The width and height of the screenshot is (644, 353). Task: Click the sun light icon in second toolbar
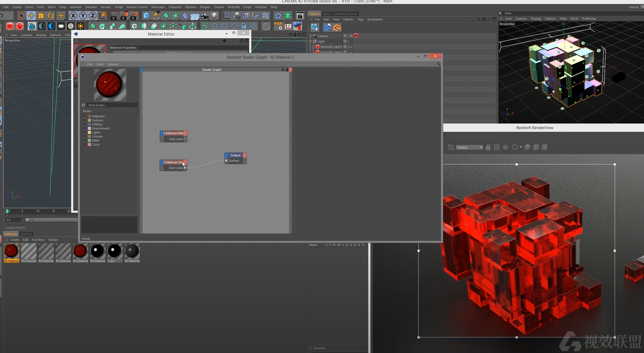click(80, 26)
